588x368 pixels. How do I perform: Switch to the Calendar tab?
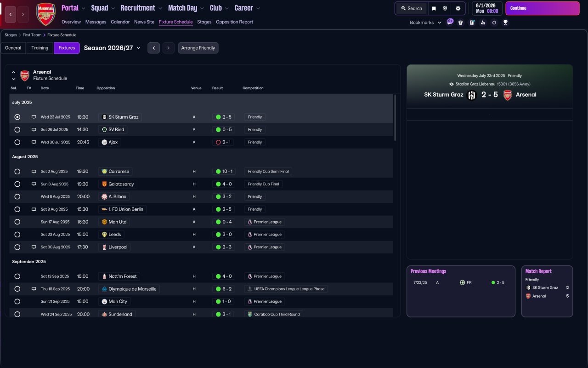[120, 22]
